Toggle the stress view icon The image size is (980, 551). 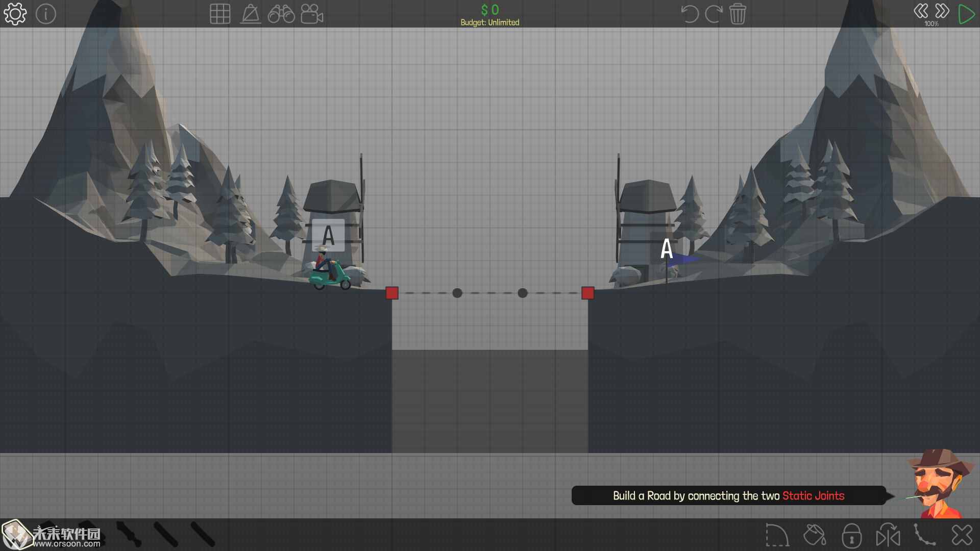pyautogui.click(x=251, y=14)
